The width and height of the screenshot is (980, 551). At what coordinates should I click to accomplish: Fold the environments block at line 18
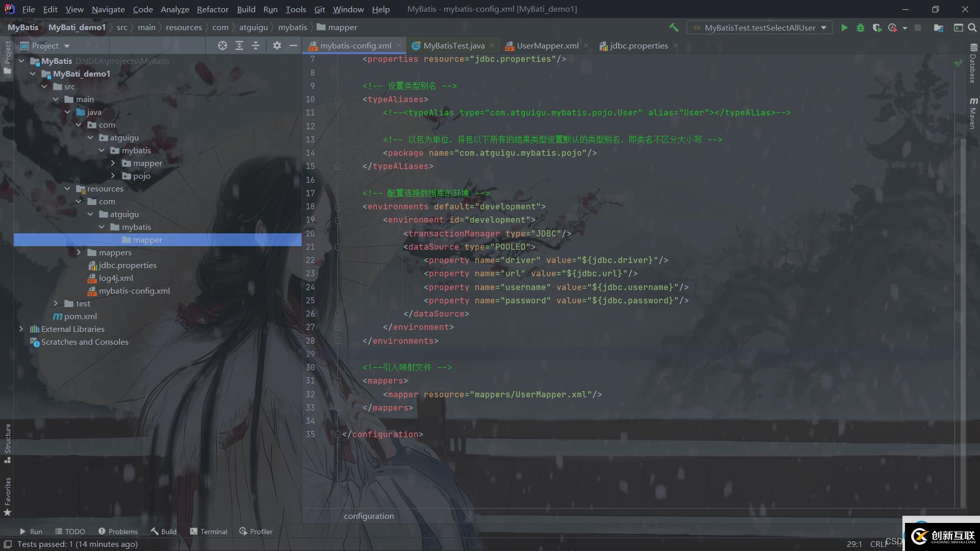pos(337,206)
